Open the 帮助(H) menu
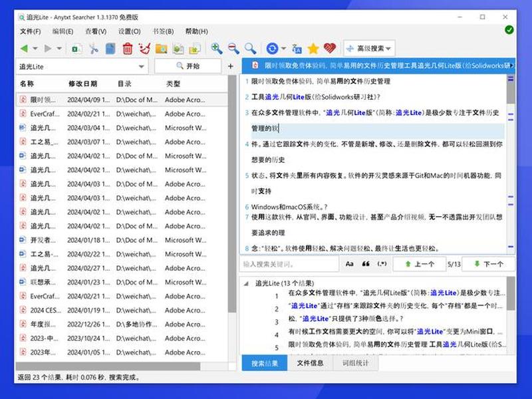Screen dimensions: 532x399 (196, 31)
